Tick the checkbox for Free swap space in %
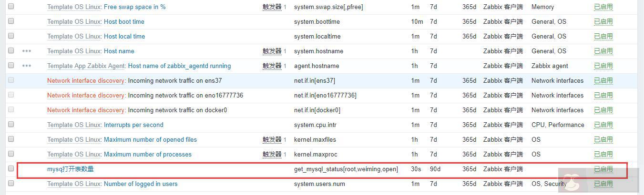Viewport: 644px width, 195px height. click(11, 7)
